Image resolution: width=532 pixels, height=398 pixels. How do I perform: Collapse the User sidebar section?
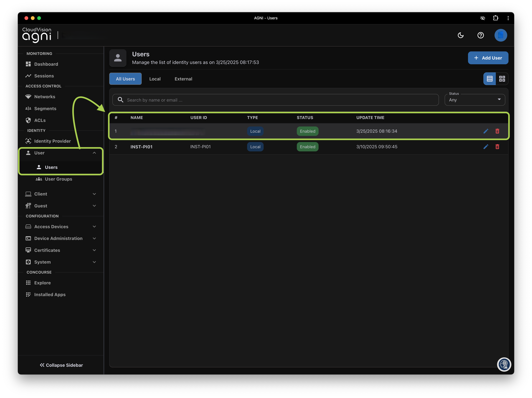(x=94, y=153)
